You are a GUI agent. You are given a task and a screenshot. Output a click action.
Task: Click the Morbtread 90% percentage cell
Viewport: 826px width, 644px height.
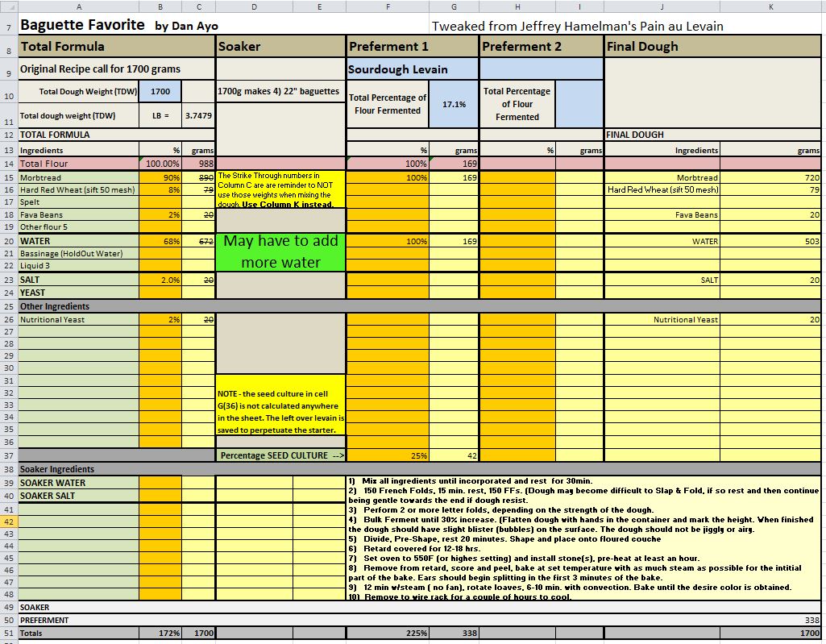(x=160, y=177)
